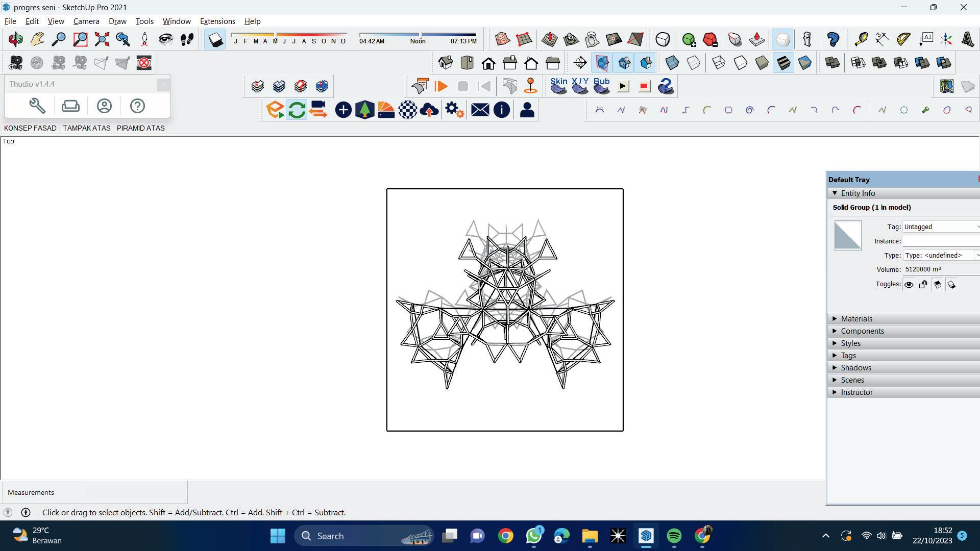The width and height of the screenshot is (980, 551).
Task: Switch to Monochrome face style
Action: click(804, 63)
